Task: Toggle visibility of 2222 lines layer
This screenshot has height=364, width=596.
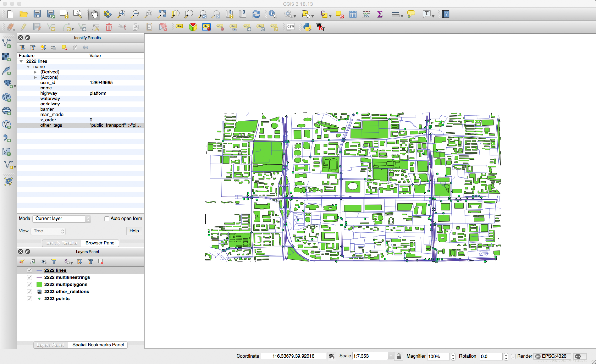Action: [29, 270]
